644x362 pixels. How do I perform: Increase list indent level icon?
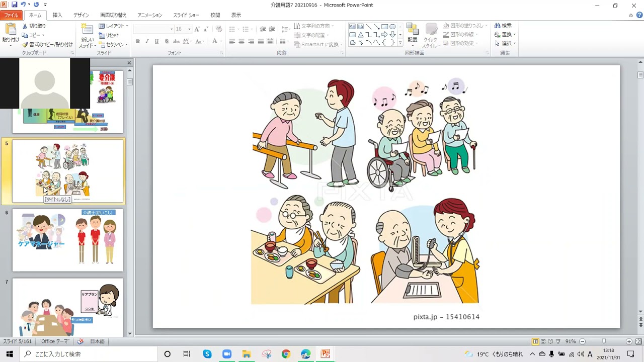pos(271,29)
